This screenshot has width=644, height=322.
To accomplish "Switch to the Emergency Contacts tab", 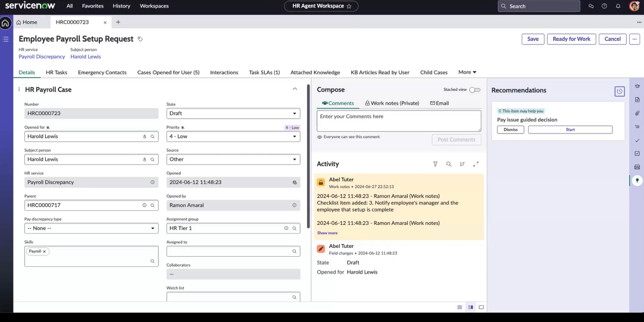I will point(102,73).
